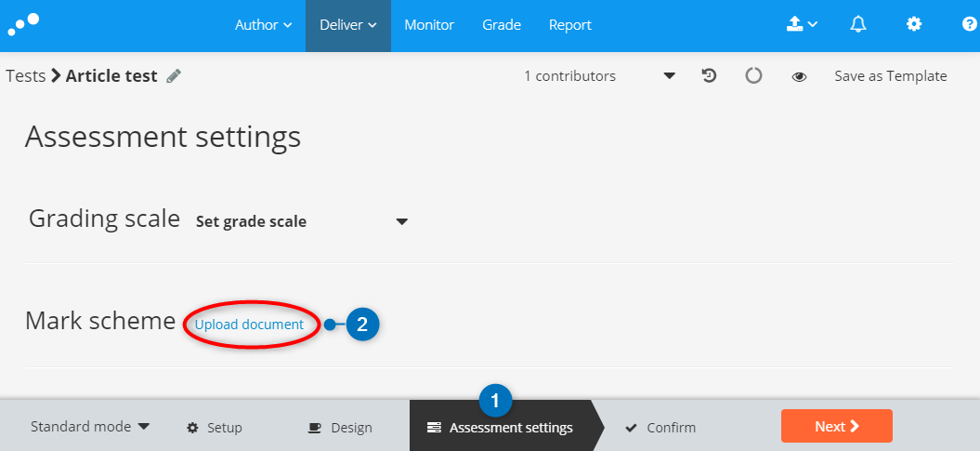Navigate to Tests breadcrumb
This screenshot has height=451, width=980.
tap(25, 76)
